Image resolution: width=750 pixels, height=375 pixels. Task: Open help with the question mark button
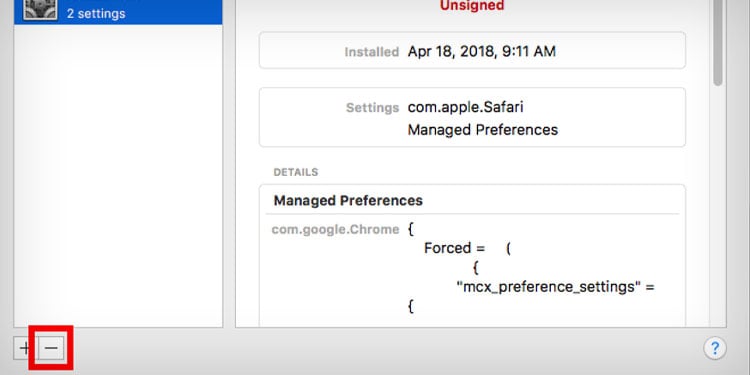point(715,348)
